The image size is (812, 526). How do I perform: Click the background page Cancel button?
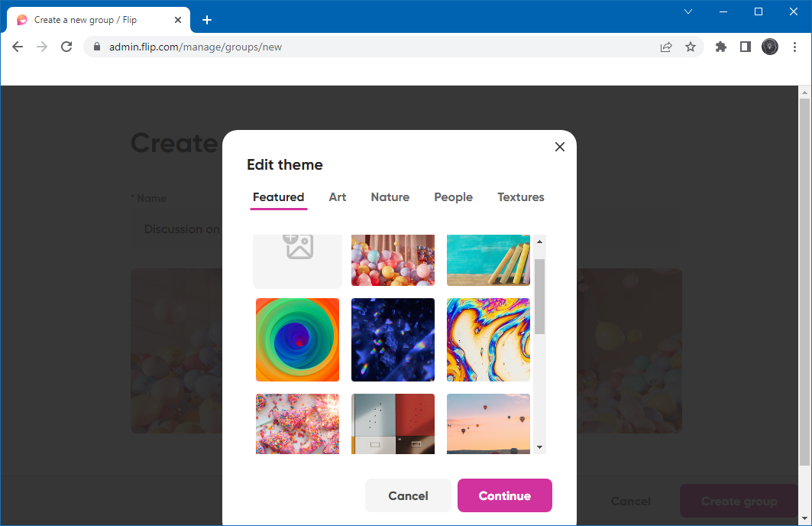point(630,501)
